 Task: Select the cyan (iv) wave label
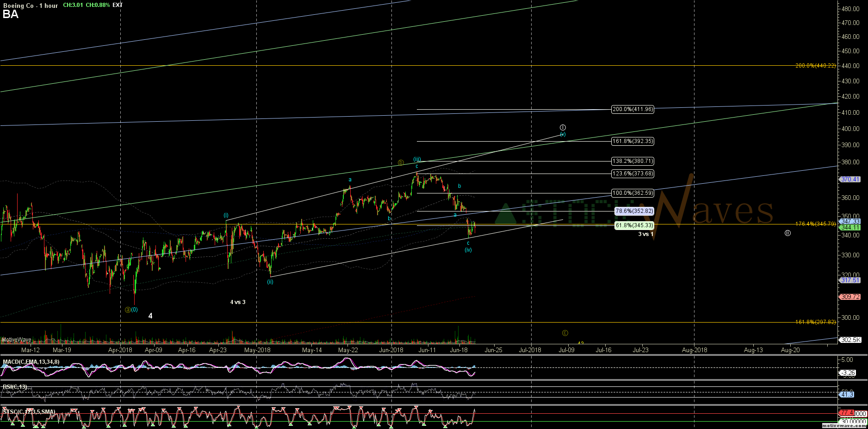tap(468, 250)
